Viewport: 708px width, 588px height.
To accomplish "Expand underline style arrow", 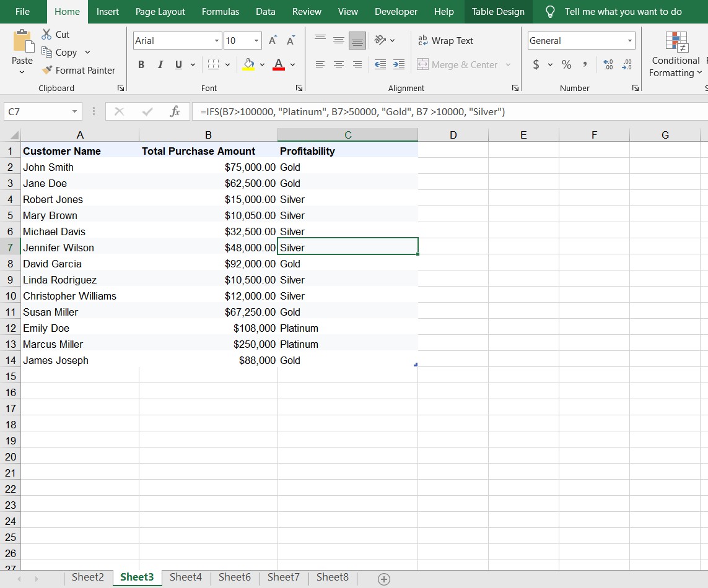I will coord(193,64).
